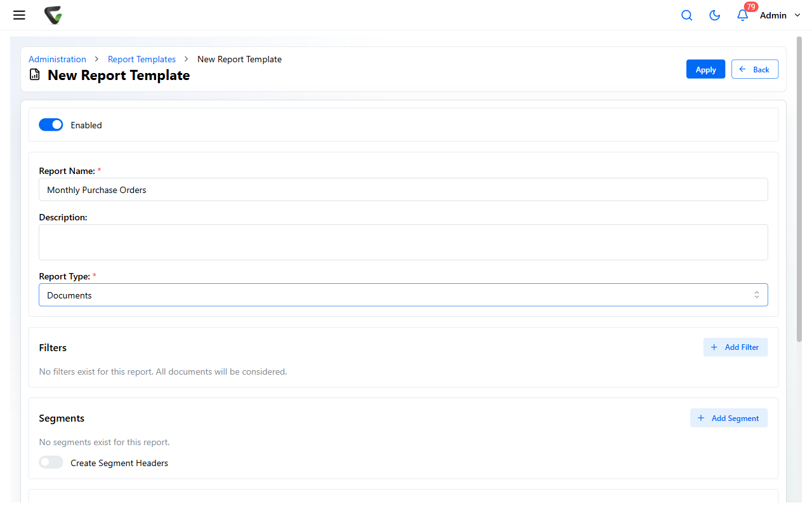Open the Report Type dropdown

pyautogui.click(x=403, y=295)
